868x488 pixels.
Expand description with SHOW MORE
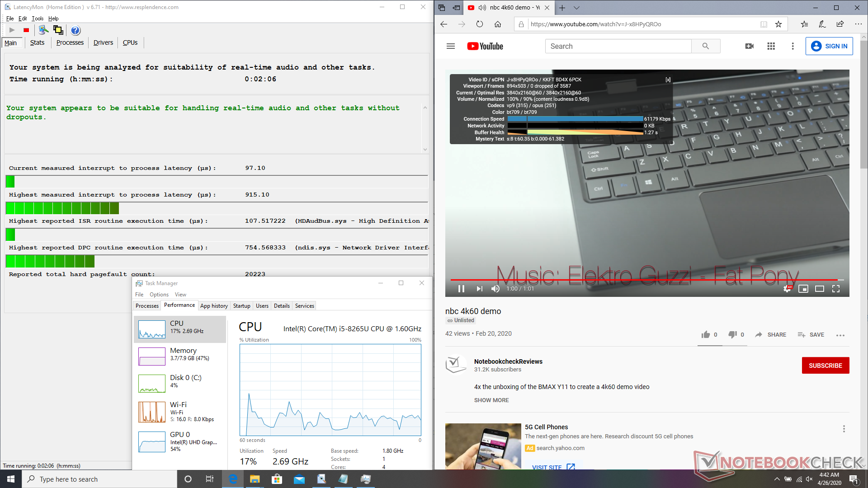tap(491, 400)
